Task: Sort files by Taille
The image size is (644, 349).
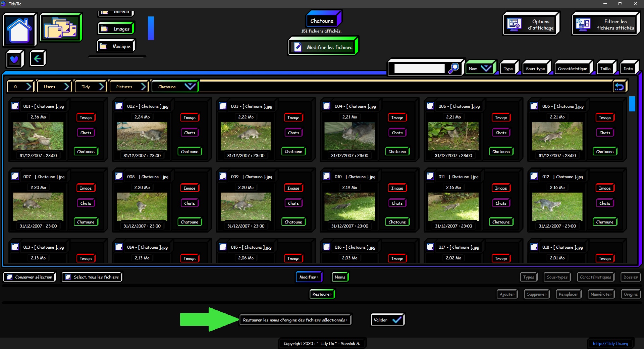Action: [x=606, y=68]
